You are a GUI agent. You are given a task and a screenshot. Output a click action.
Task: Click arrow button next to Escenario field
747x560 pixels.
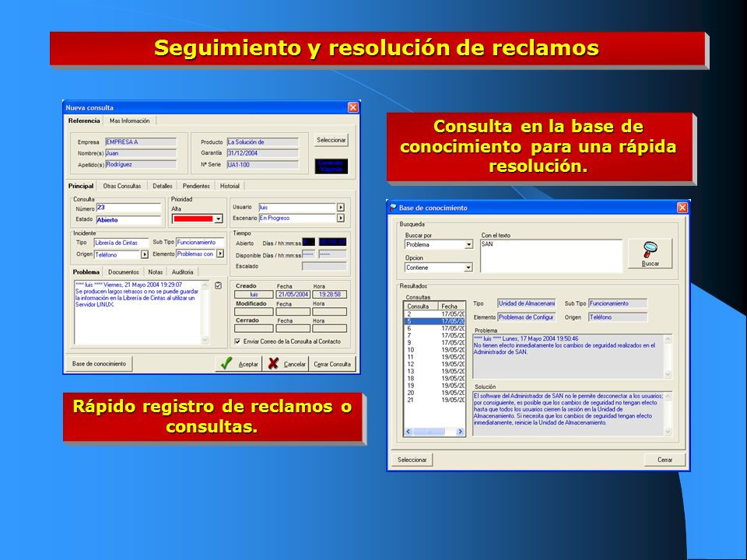pyautogui.click(x=341, y=218)
